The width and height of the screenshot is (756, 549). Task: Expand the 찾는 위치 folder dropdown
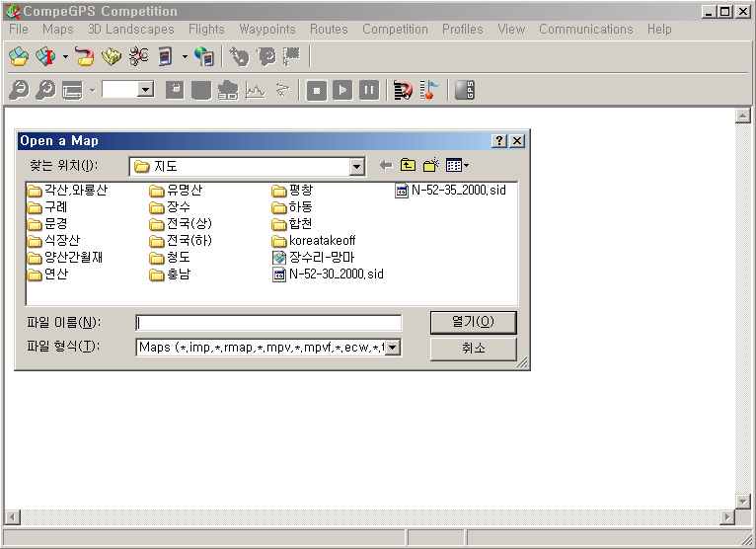(x=356, y=167)
